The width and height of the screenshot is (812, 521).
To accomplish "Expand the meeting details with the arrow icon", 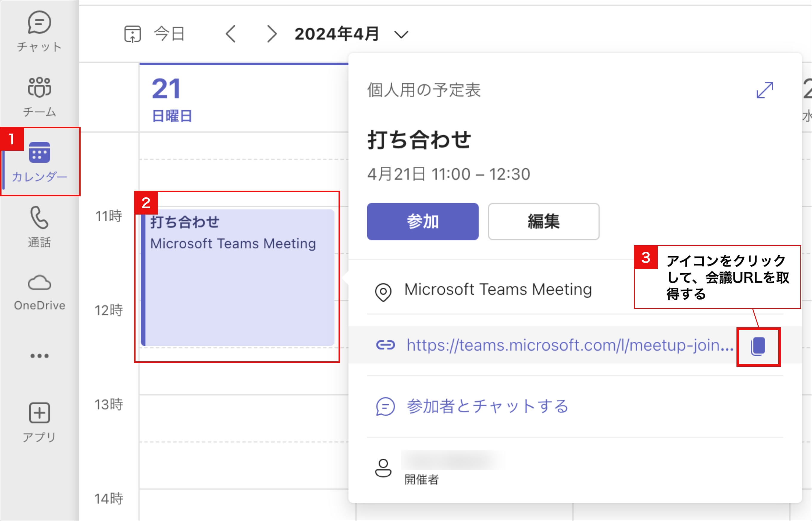I will [765, 90].
